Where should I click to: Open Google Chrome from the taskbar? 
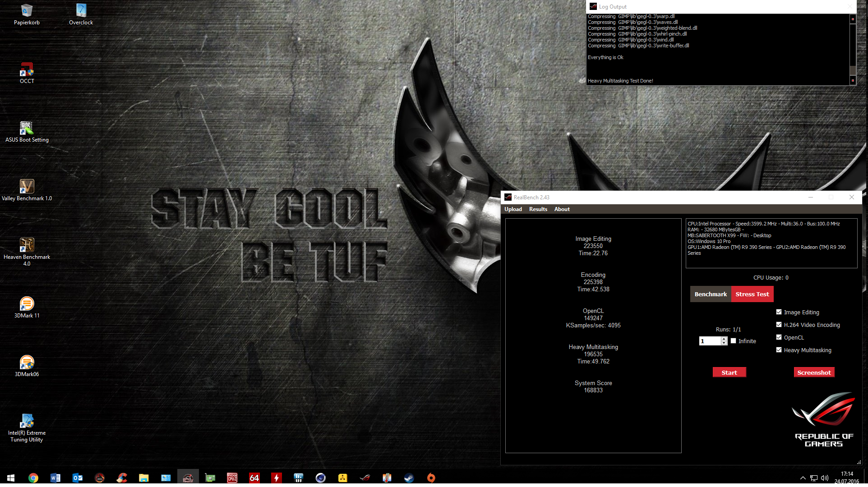(x=33, y=478)
